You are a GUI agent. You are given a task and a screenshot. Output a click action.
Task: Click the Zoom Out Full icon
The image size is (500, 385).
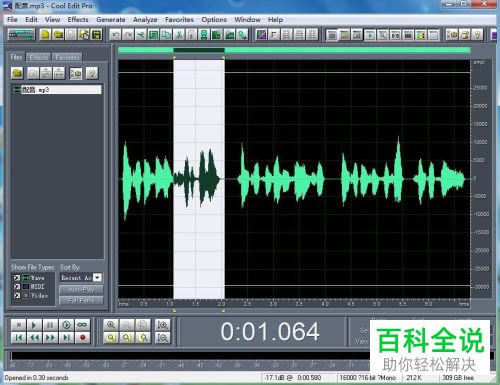143,325
